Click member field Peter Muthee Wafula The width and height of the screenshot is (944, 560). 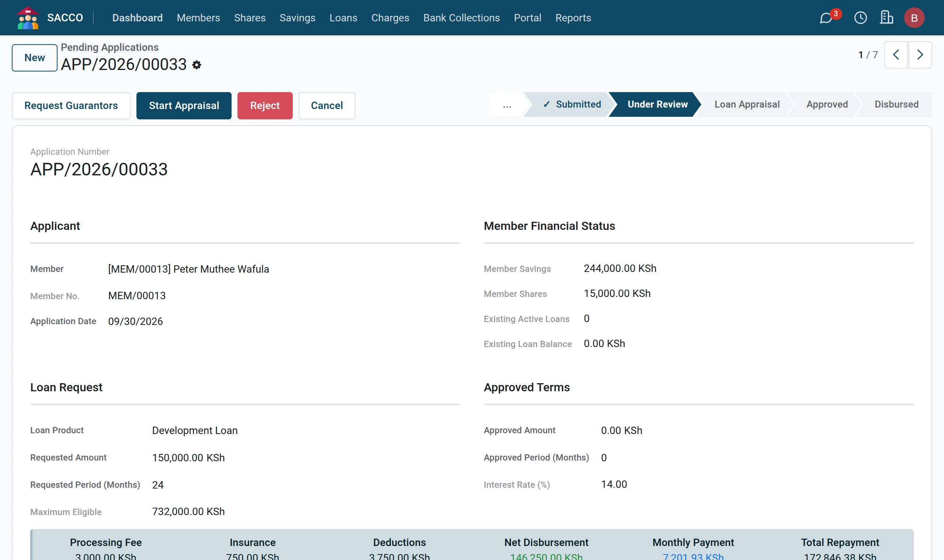[188, 269]
